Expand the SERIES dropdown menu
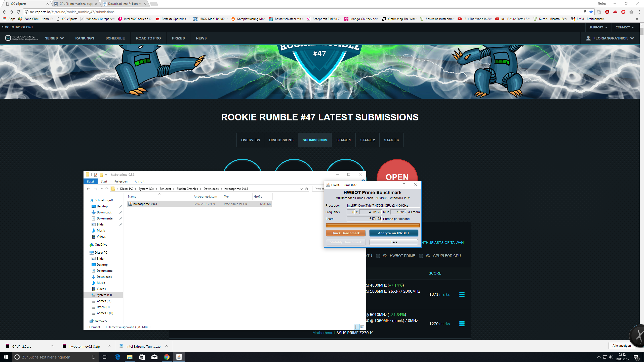644x362 pixels. [x=54, y=38]
